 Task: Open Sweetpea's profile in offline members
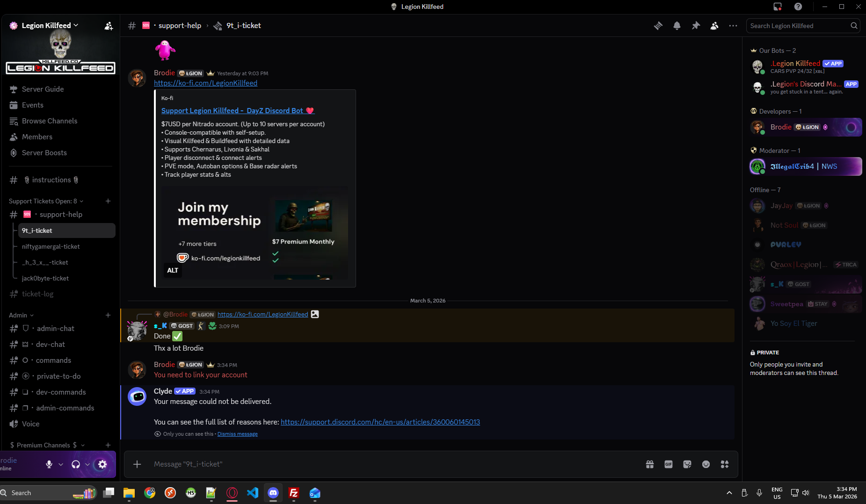(806, 304)
